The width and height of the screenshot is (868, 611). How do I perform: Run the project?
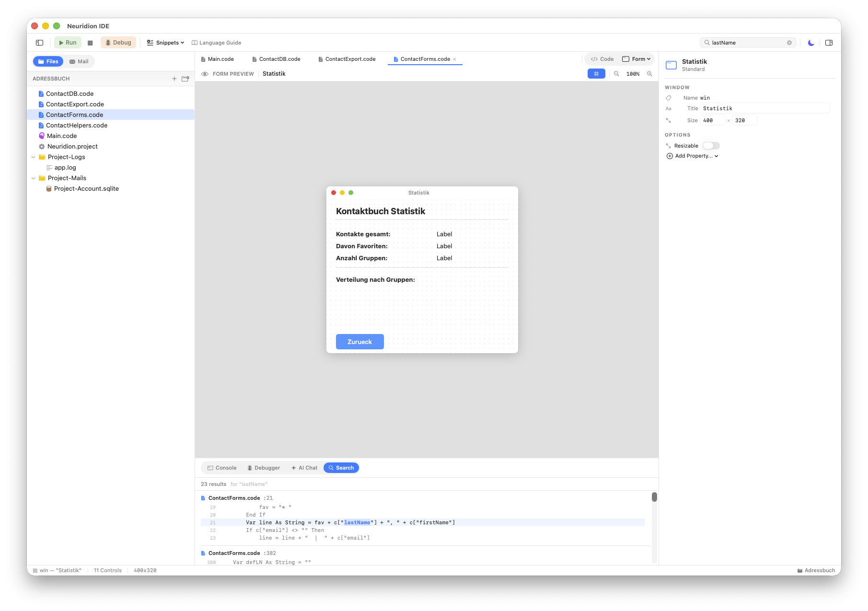[x=68, y=42]
